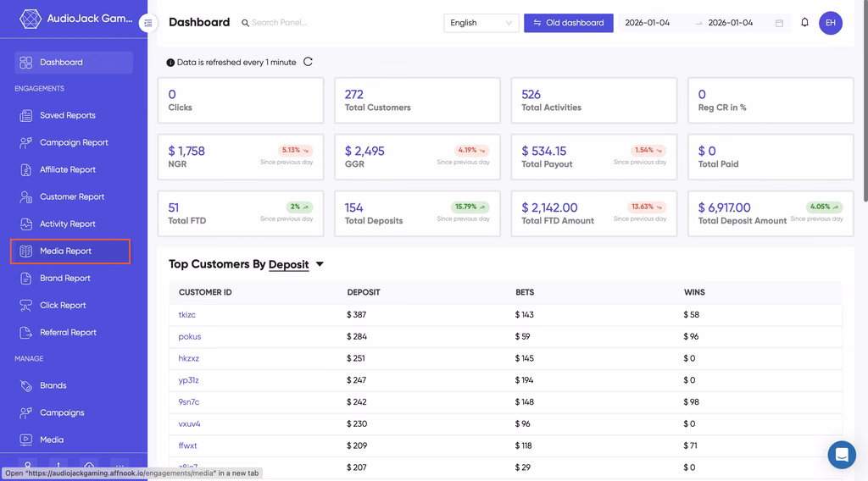Click the $ 534.15 Total Payout value

point(543,151)
